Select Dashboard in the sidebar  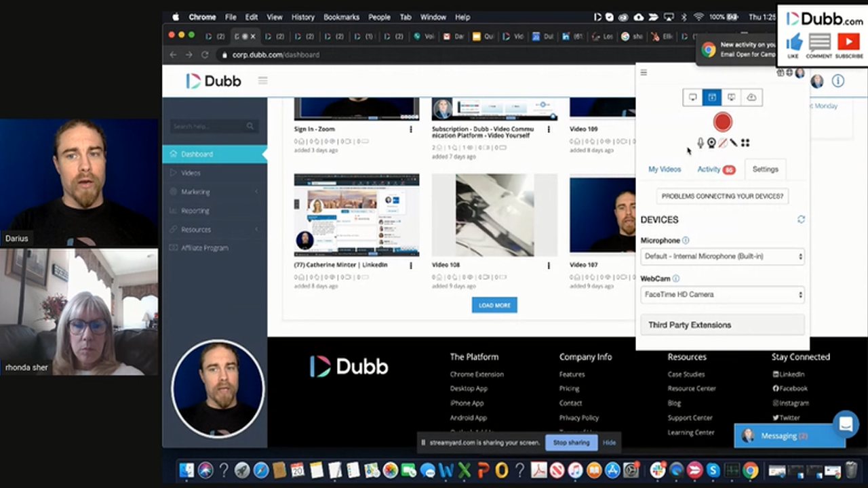click(x=215, y=154)
